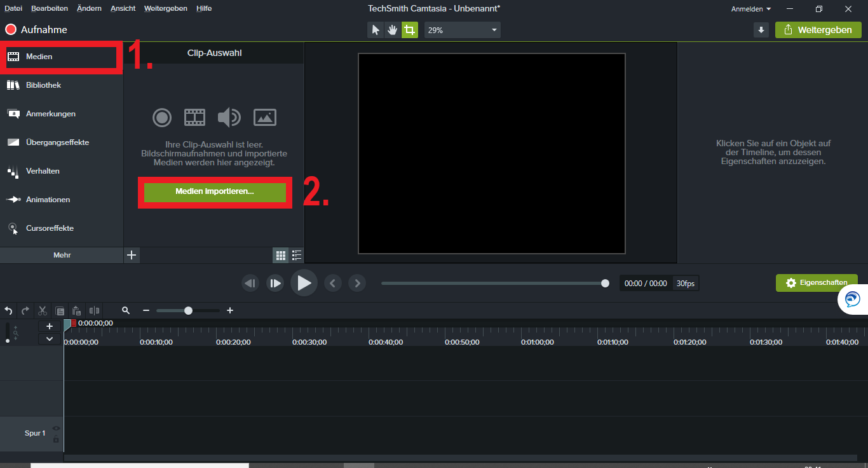
Task: Click the magnifier zoom-to-fit timeline icon
Action: (126, 310)
